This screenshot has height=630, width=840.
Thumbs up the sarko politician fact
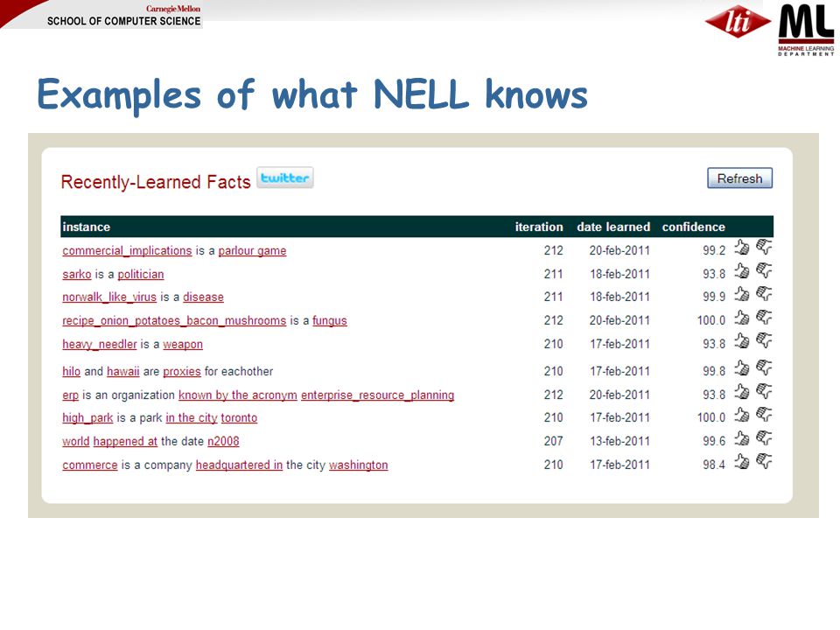tap(741, 271)
